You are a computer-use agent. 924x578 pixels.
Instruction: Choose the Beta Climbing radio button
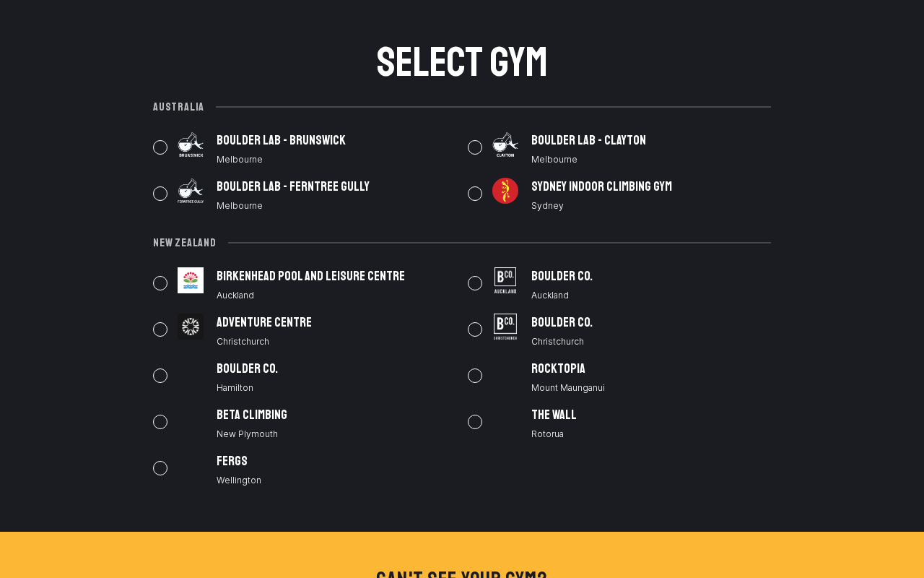coord(160,422)
